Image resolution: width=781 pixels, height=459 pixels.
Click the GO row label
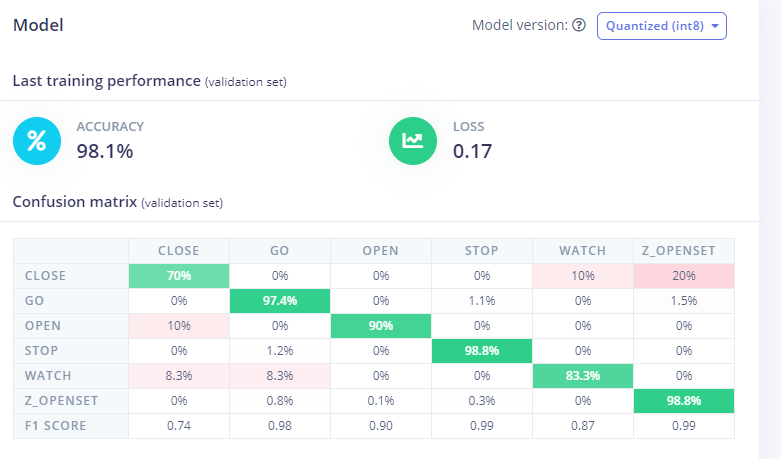tap(71, 301)
